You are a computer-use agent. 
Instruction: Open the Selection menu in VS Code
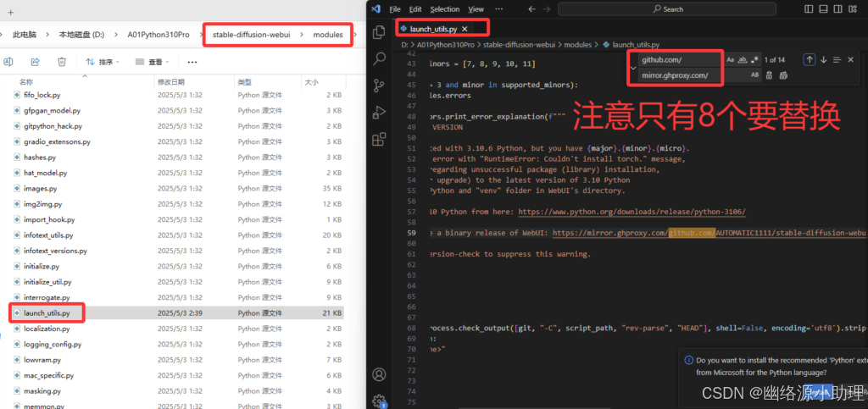(x=445, y=8)
